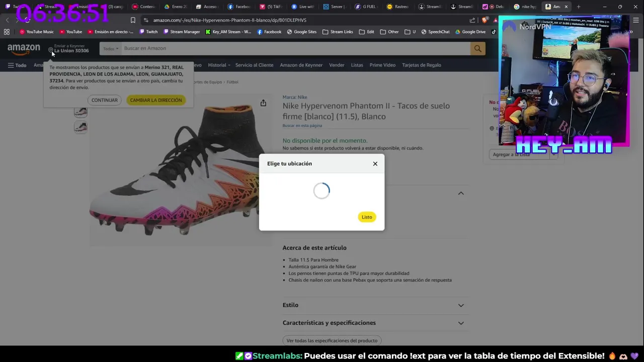Open a new browser tab

click(x=579, y=7)
